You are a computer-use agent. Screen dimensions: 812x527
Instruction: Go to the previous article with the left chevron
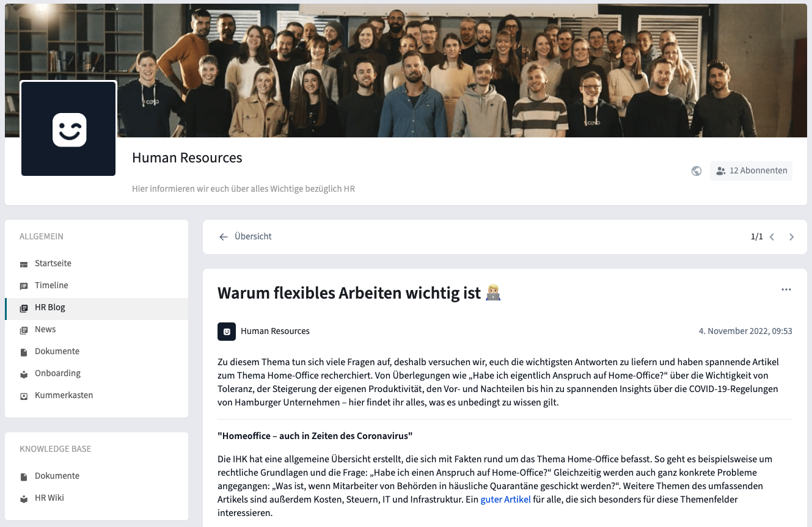(772, 237)
